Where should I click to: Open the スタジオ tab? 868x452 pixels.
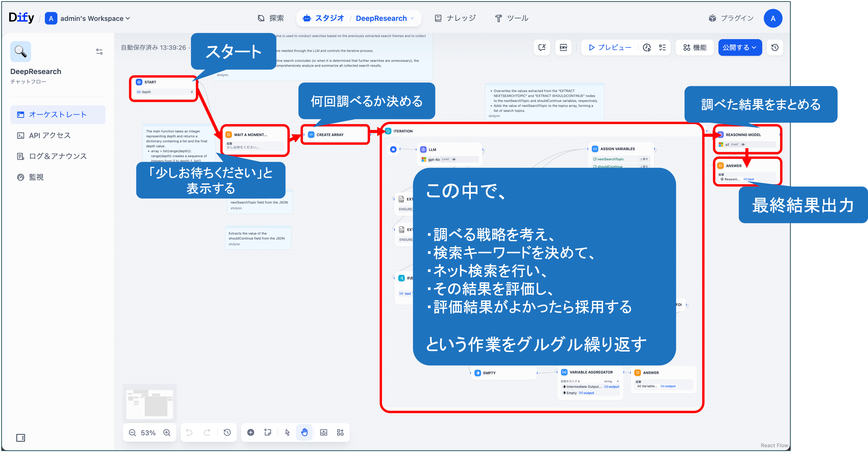(323, 18)
